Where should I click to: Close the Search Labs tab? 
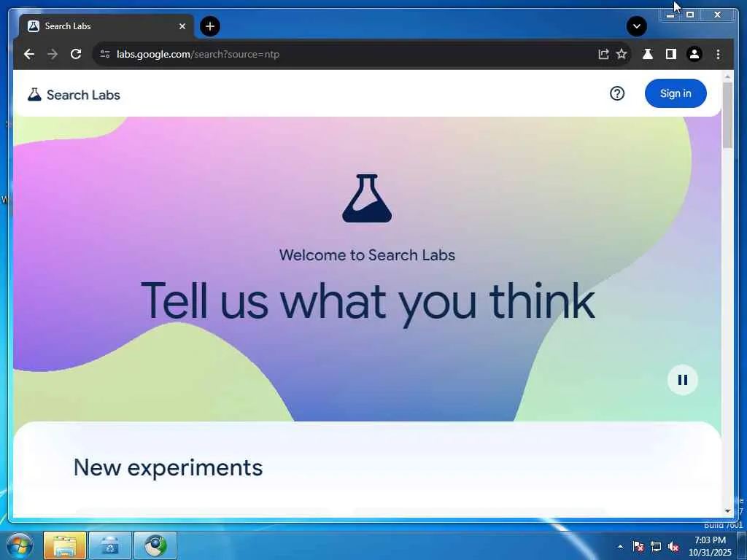click(182, 26)
